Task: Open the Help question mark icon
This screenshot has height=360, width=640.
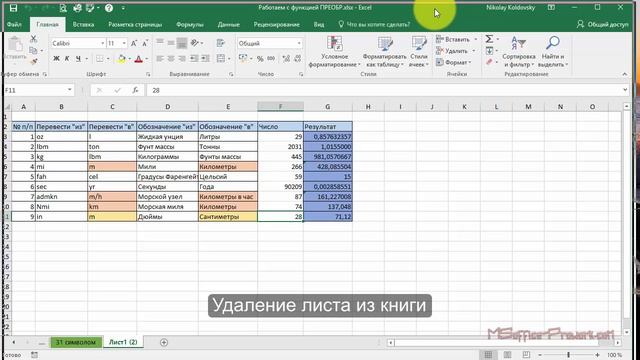Action: [109, 8]
